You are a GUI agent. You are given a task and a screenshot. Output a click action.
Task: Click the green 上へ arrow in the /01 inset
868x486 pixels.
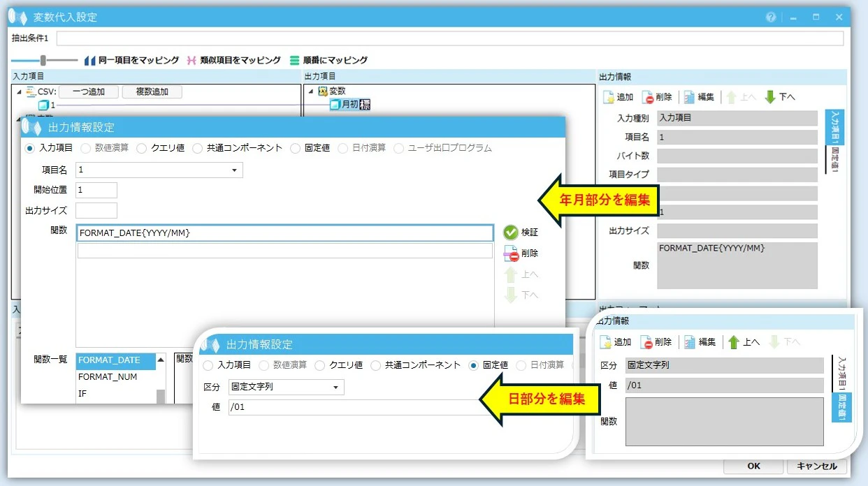tap(734, 341)
